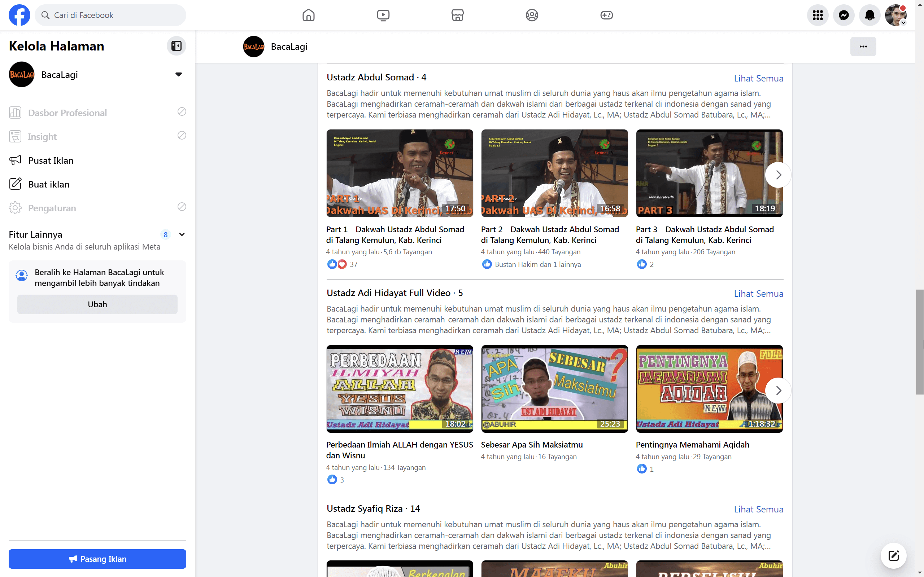Open the page more options menu
The image size is (924, 577).
point(864,46)
